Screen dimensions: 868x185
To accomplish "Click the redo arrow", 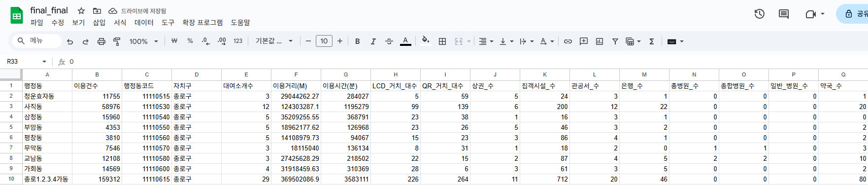I will [86, 41].
